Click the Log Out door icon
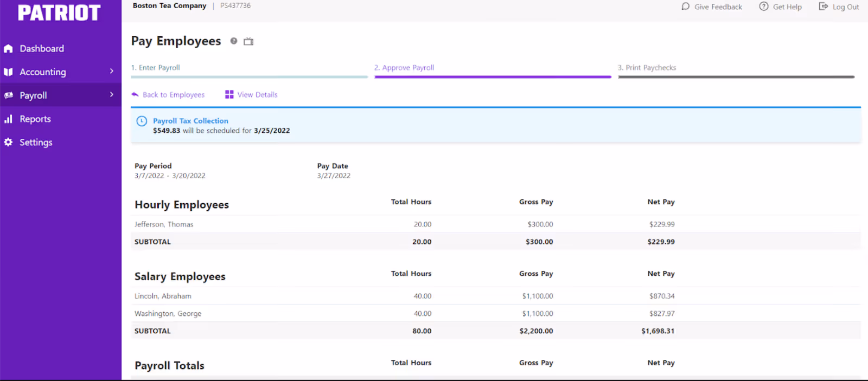The height and width of the screenshot is (381, 868). [x=824, y=7]
